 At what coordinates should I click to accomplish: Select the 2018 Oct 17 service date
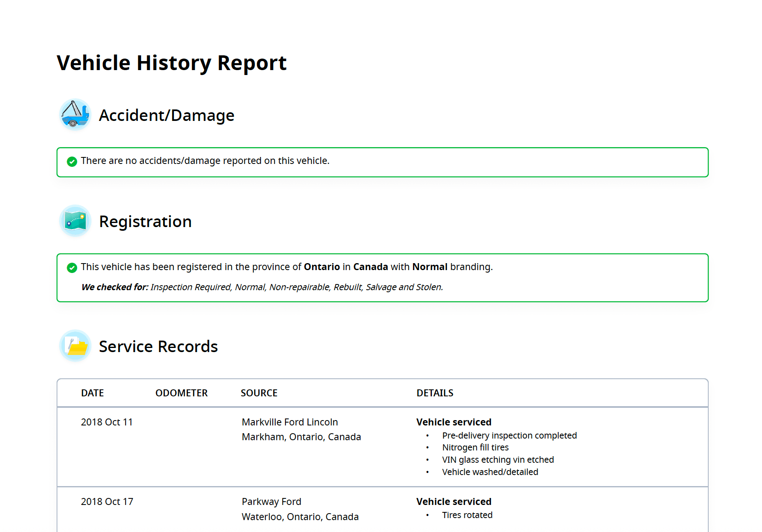click(107, 502)
